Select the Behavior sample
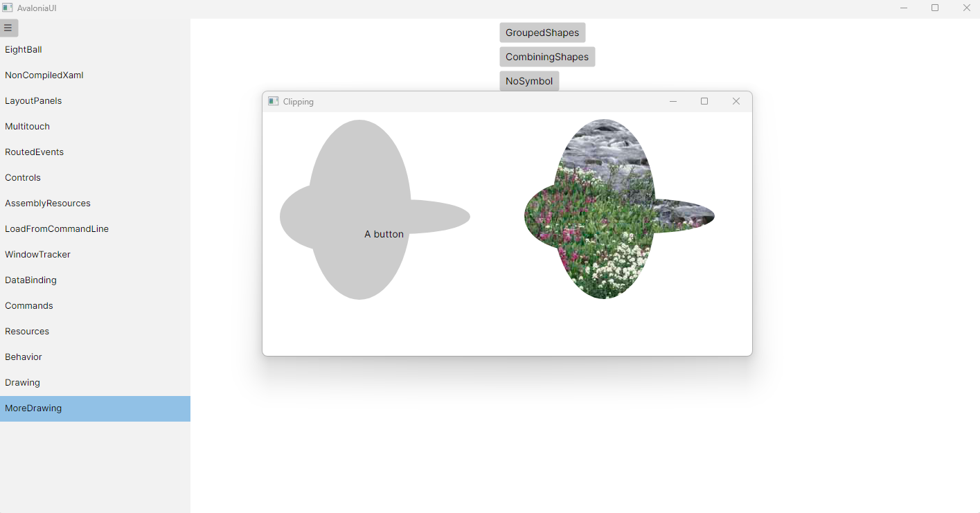 point(95,357)
